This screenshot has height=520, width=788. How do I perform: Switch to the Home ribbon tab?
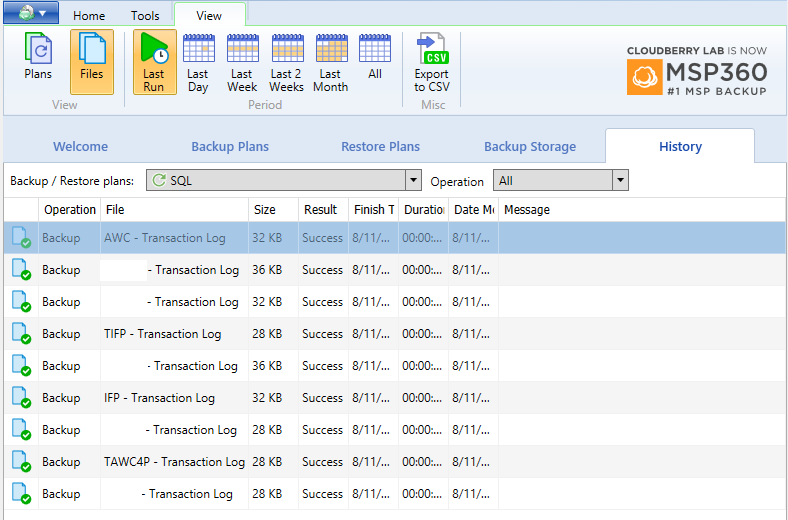89,16
